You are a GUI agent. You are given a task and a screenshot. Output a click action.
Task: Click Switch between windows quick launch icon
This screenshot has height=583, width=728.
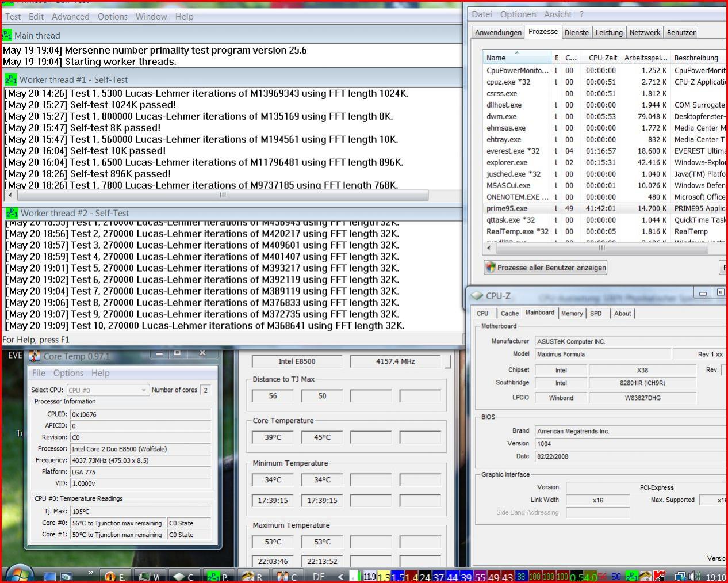67,577
